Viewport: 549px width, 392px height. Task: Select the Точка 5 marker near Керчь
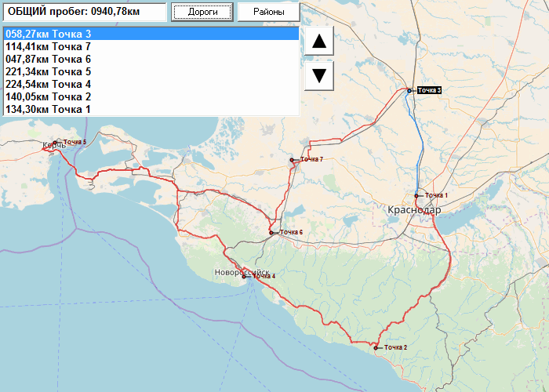tap(55, 143)
